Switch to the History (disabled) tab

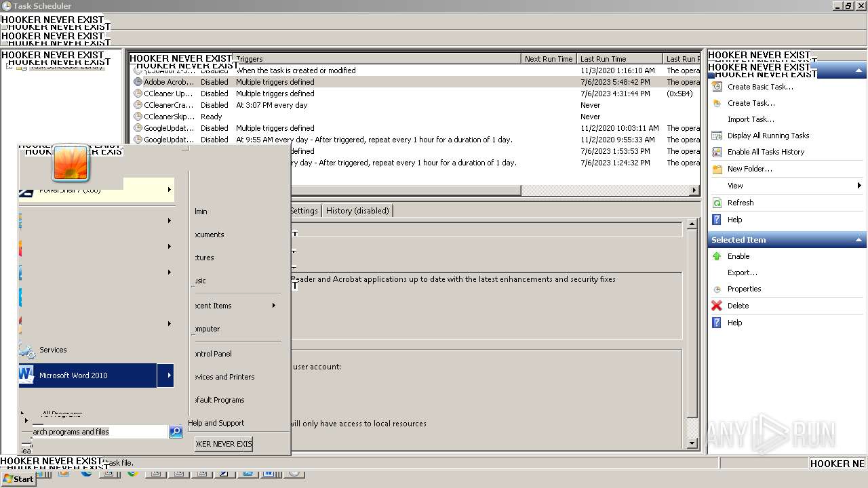click(x=357, y=211)
